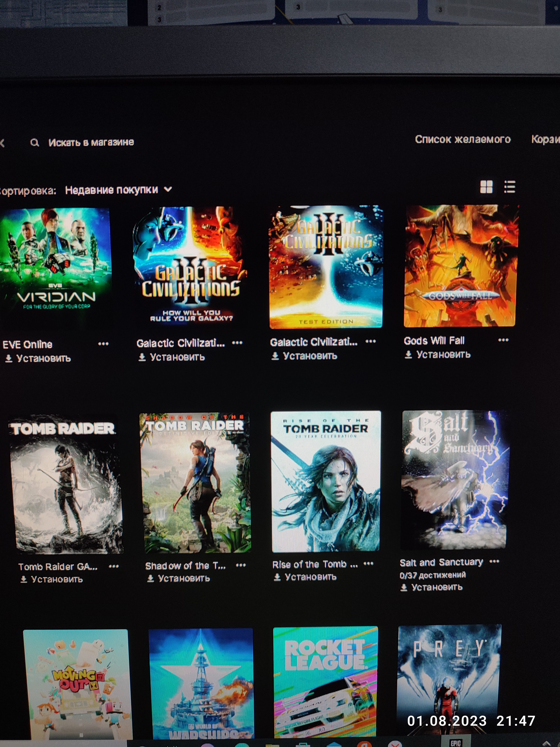Click Установить under the Test Edition Galactic Civilizations

point(304,356)
